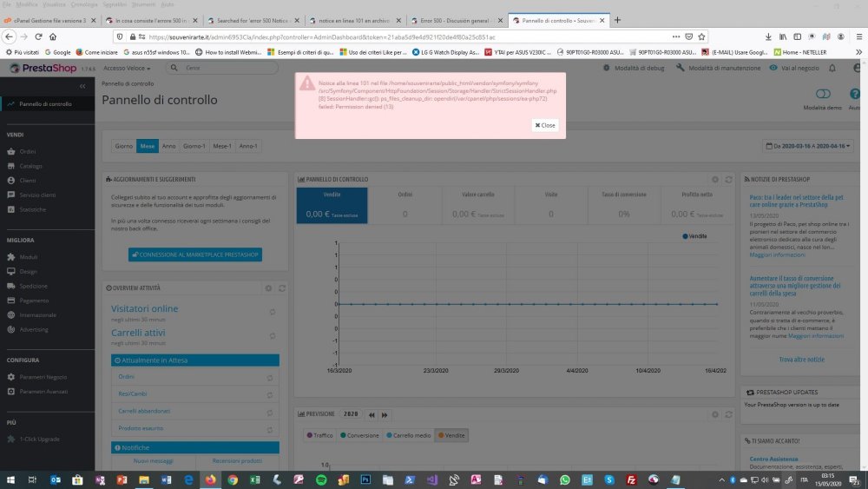This screenshot has width=868, height=489.
Task: Open the Ordini pending link
Action: point(126,377)
